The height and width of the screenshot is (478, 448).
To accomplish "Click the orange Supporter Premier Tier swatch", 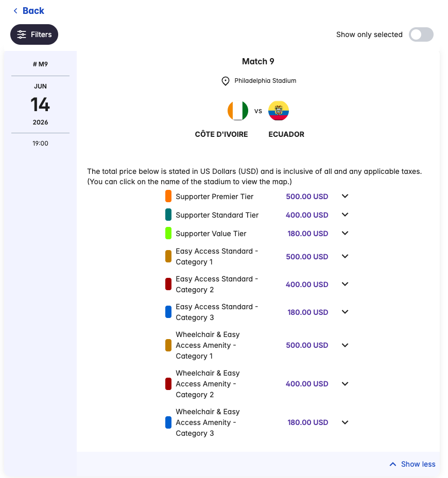I will click(x=168, y=196).
